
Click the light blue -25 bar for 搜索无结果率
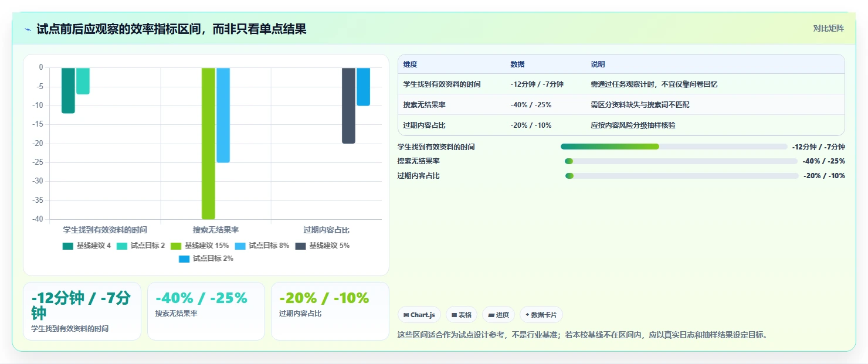point(223,115)
